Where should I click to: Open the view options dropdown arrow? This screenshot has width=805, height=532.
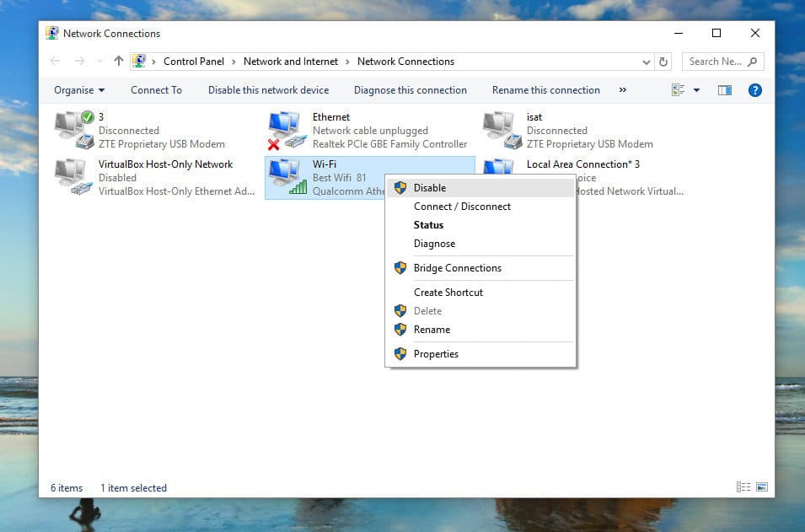click(696, 90)
